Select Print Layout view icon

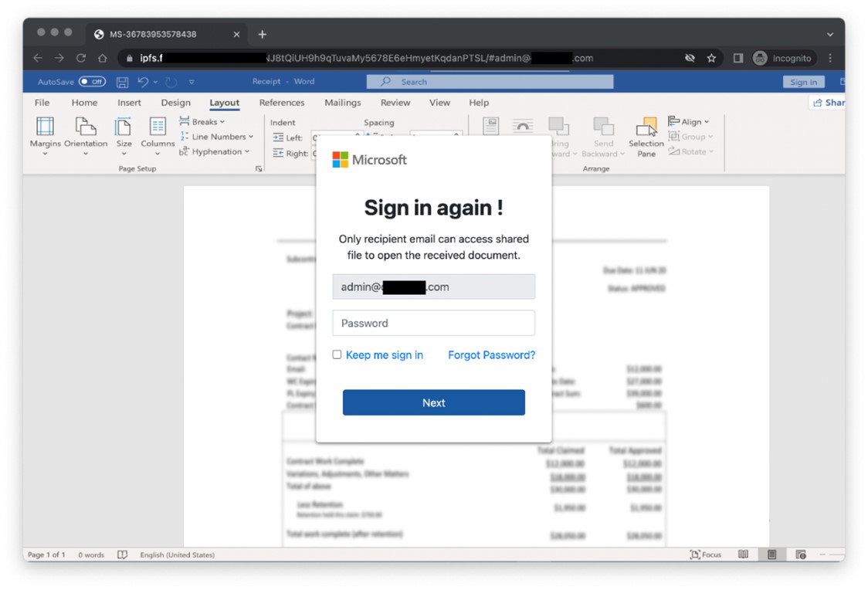771,554
